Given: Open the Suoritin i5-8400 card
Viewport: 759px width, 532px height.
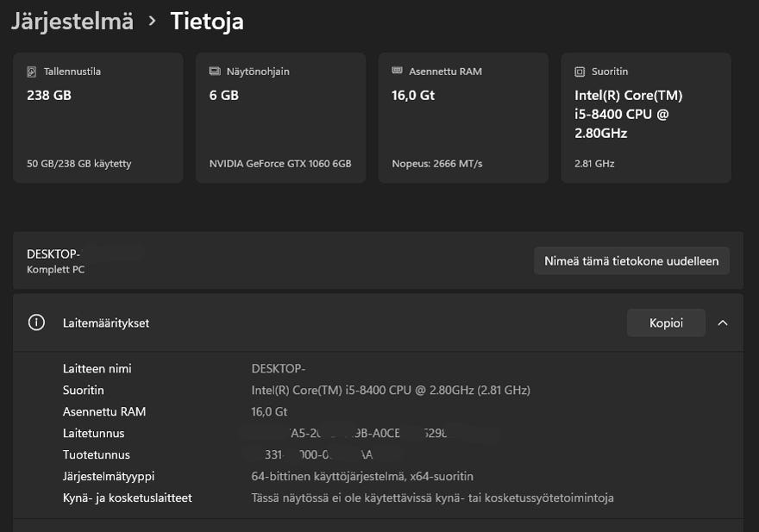Looking at the screenshot, I should [646, 118].
